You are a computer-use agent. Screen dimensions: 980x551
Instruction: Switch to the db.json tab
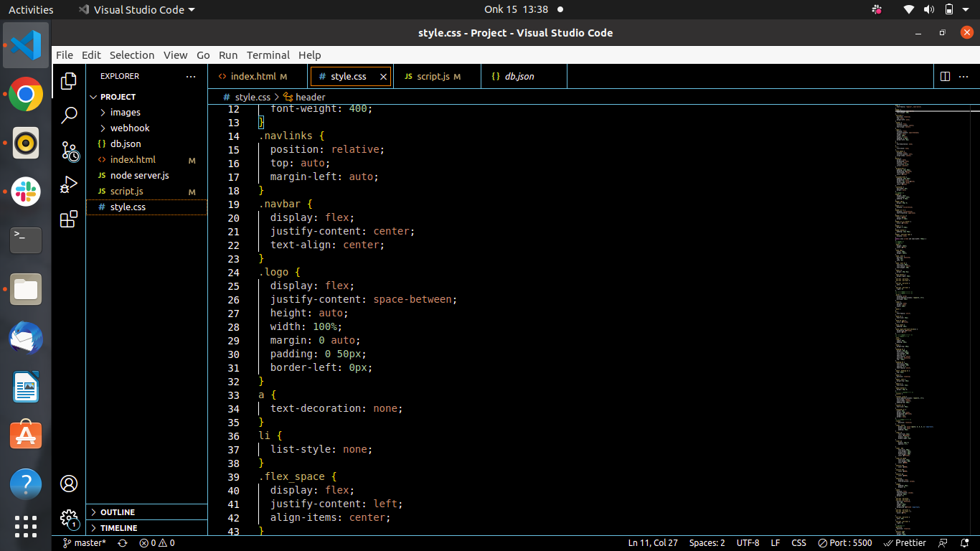(524, 76)
